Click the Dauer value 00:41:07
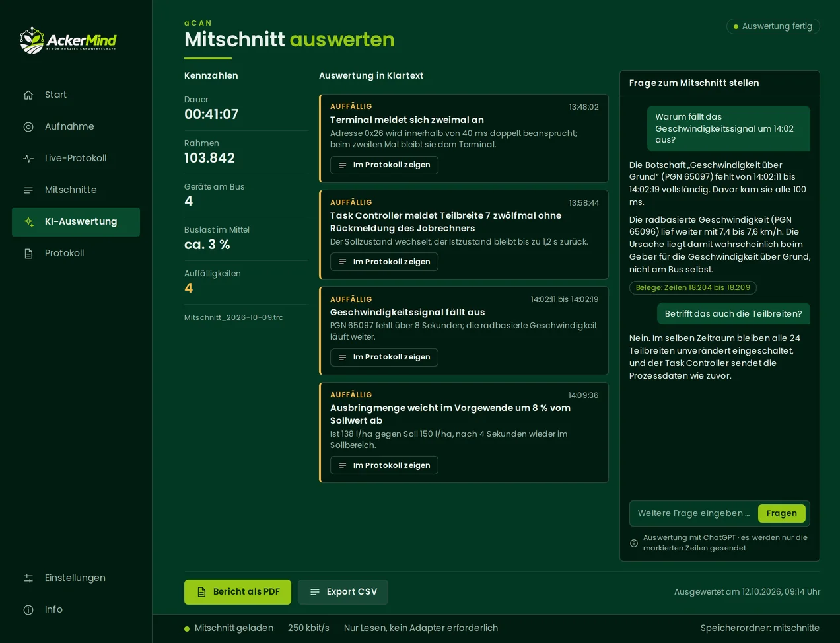This screenshot has width=840, height=643. pyautogui.click(x=211, y=114)
